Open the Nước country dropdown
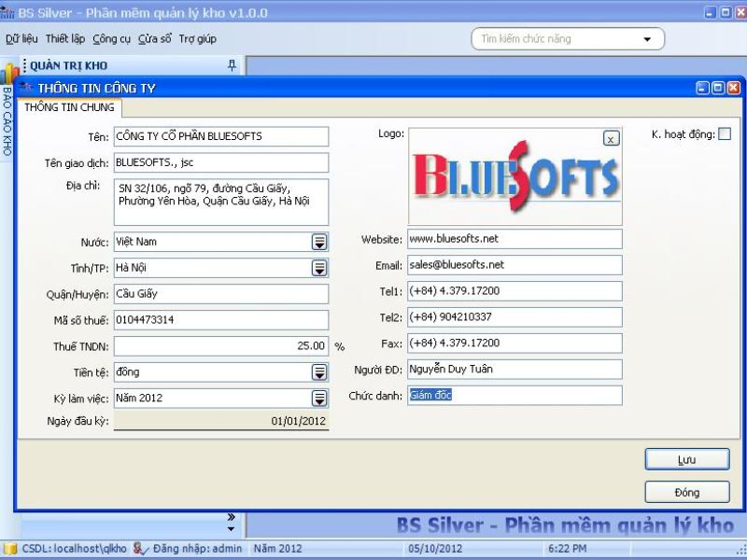Image resolution: width=747 pixels, height=560 pixels. pos(319,242)
